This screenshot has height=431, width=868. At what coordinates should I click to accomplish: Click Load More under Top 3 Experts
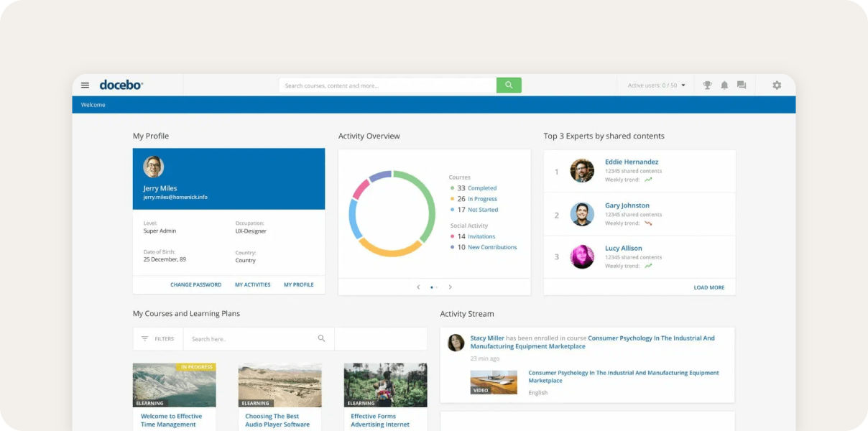click(x=708, y=288)
